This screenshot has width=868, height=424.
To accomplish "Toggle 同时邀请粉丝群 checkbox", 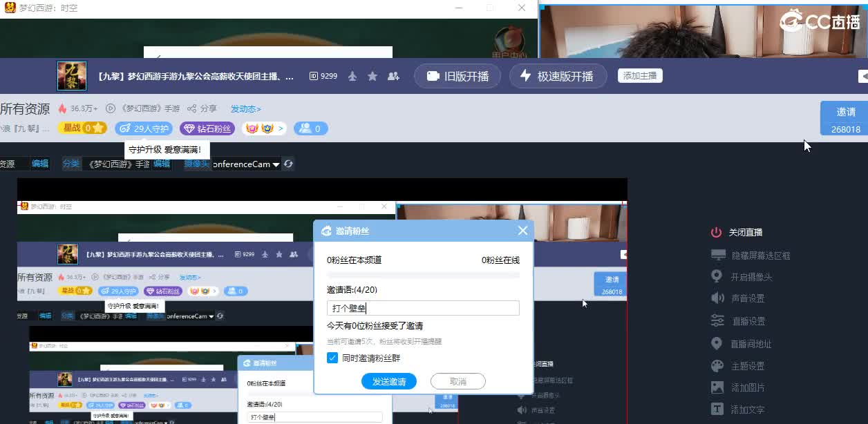I will tap(332, 358).
